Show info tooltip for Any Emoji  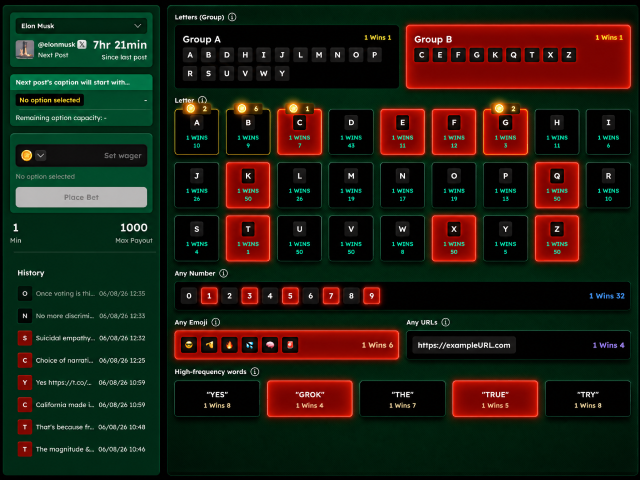216,322
